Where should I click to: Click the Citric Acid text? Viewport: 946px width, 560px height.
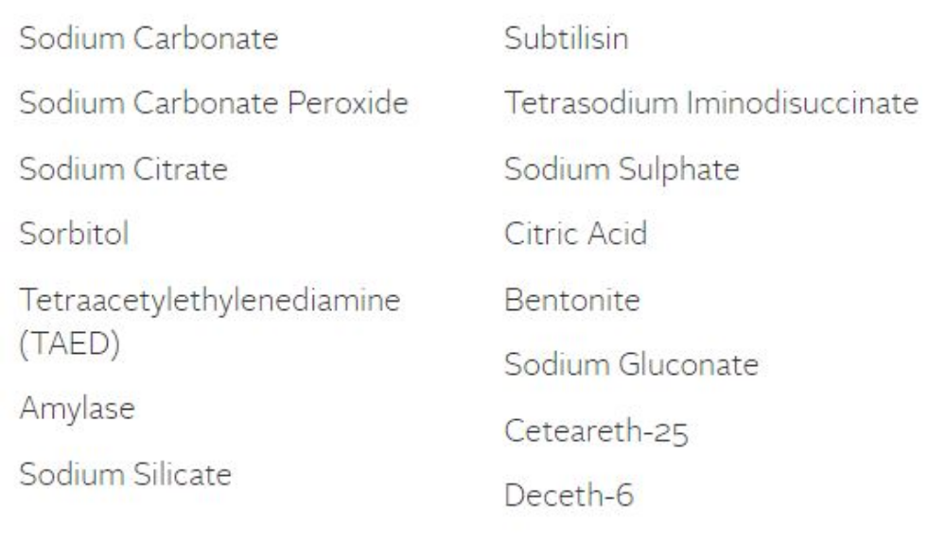pos(576,233)
